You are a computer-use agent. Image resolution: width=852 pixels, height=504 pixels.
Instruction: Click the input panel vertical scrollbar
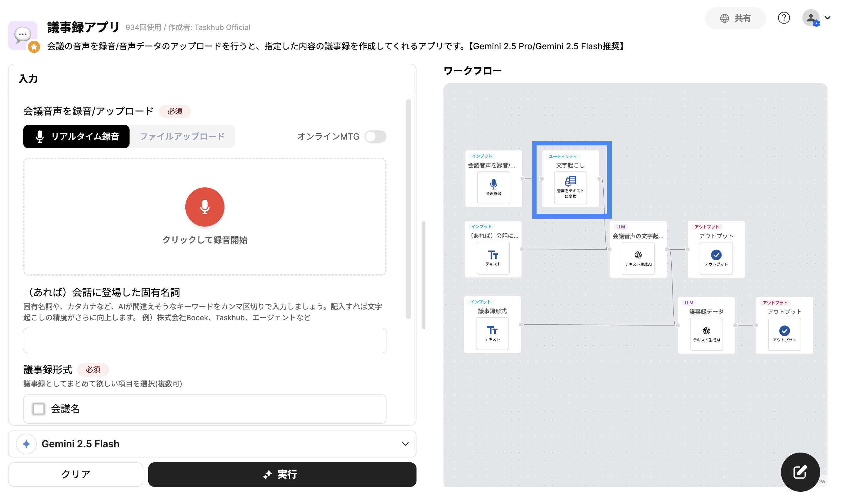pyautogui.click(x=408, y=209)
